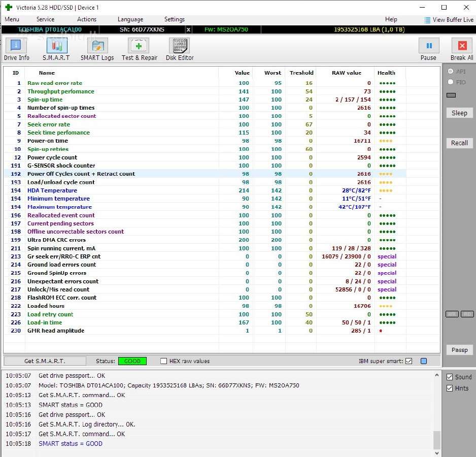Toggle the IBM super smart checkbox

[x=409, y=361]
